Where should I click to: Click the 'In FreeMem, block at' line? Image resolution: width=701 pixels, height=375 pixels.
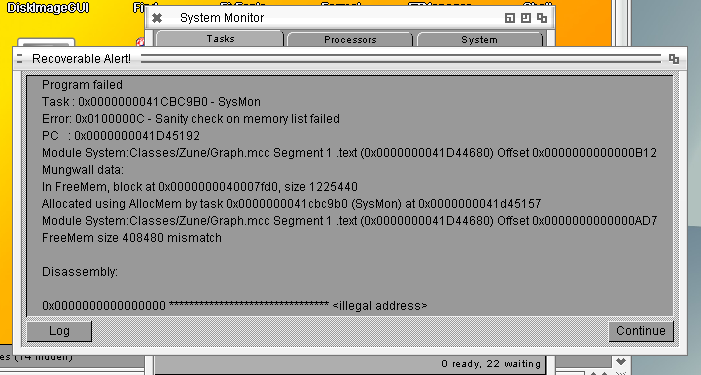coord(199,187)
